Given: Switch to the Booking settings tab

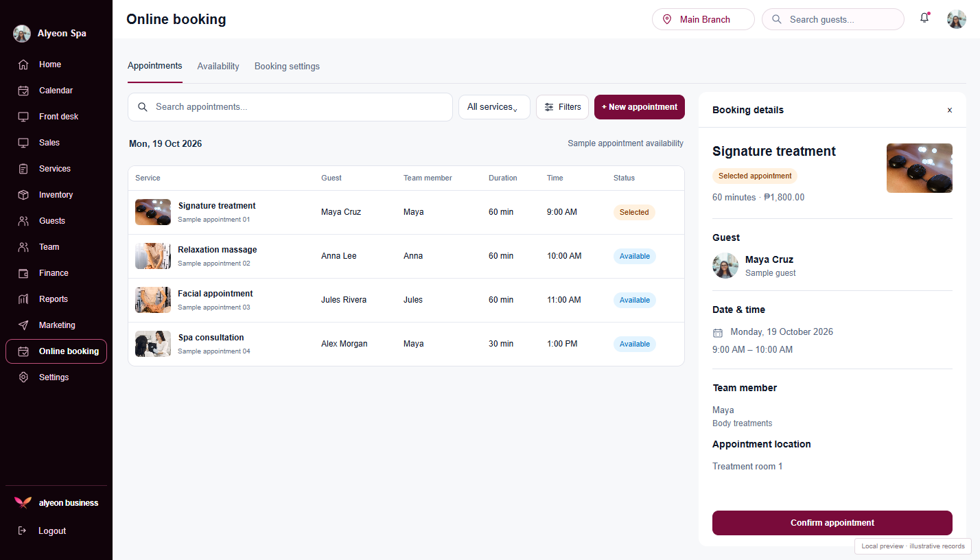Looking at the screenshot, I should (287, 67).
